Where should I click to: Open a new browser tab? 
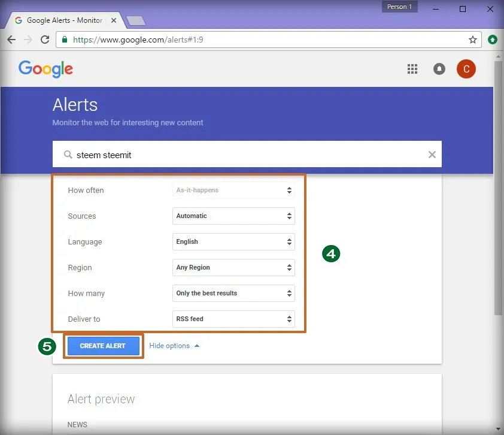[136, 20]
